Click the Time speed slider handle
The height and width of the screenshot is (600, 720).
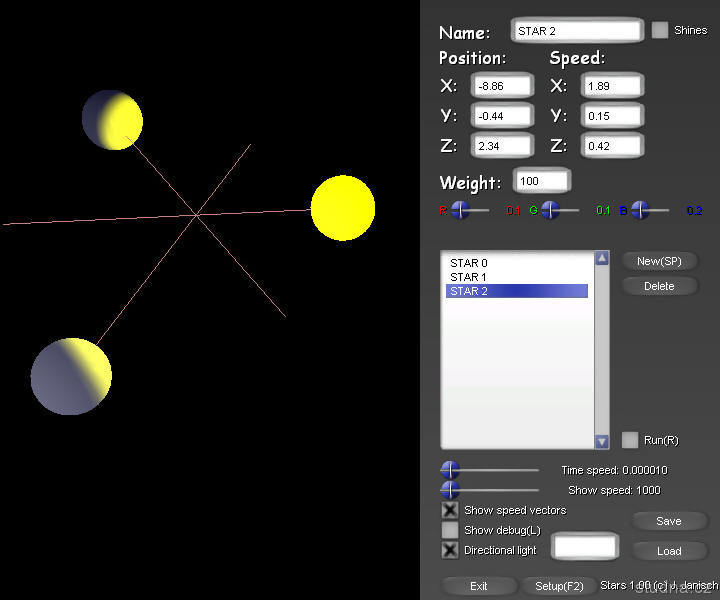(x=450, y=470)
